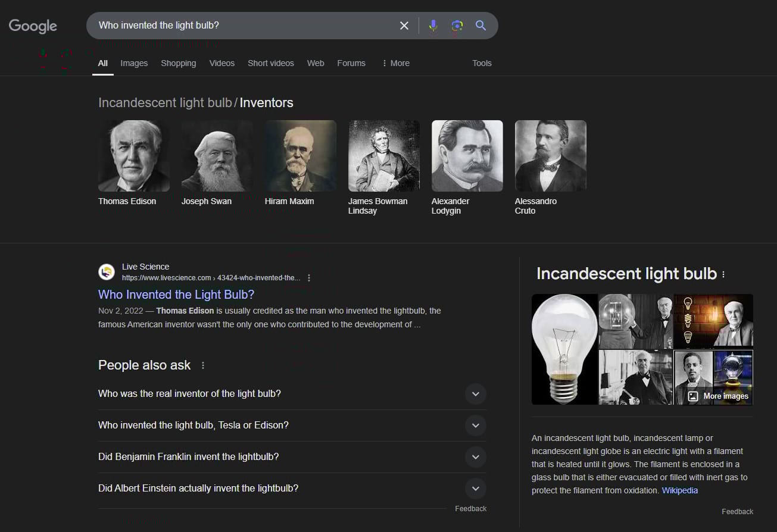Click the Thomas Edison inventor portrait
The width and height of the screenshot is (777, 532).
click(133, 156)
